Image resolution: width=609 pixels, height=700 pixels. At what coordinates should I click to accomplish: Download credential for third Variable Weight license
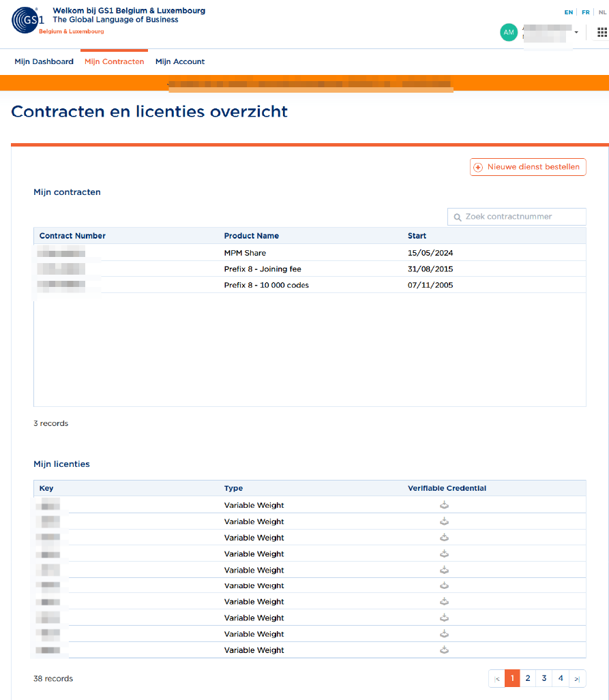[x=444, y=537]
